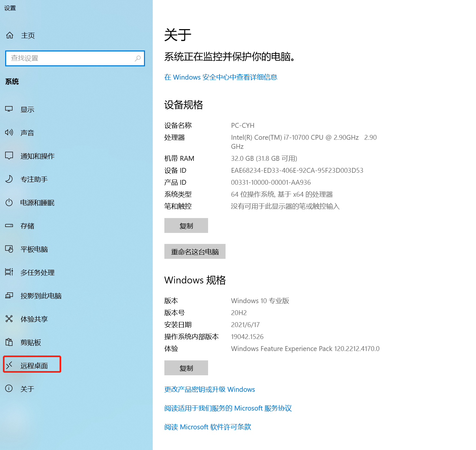Viewport: 476px width, 450px height.
Task: Click the Home house icon
Action: (x=10, y=35)
